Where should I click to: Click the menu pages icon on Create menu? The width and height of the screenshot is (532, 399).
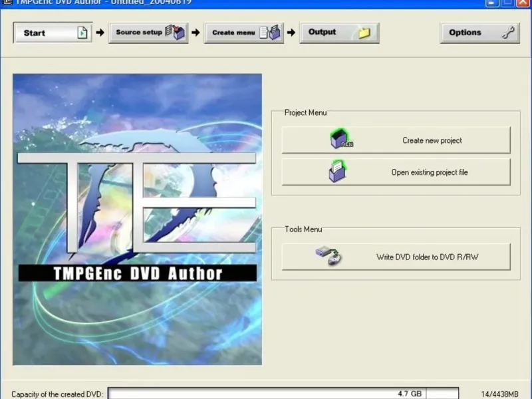[271, 32]
